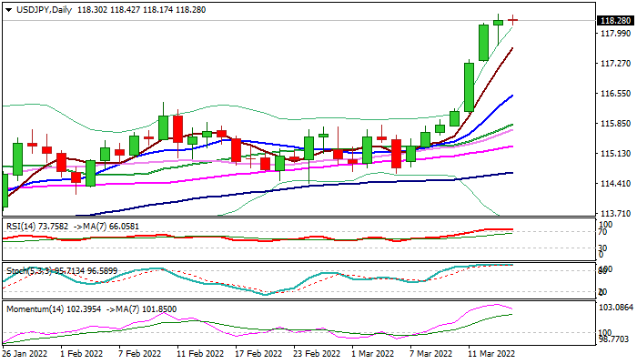This screenshot has width=637, height=364.
Task: Click the last small red candle on the right
Action: [513, 19]
